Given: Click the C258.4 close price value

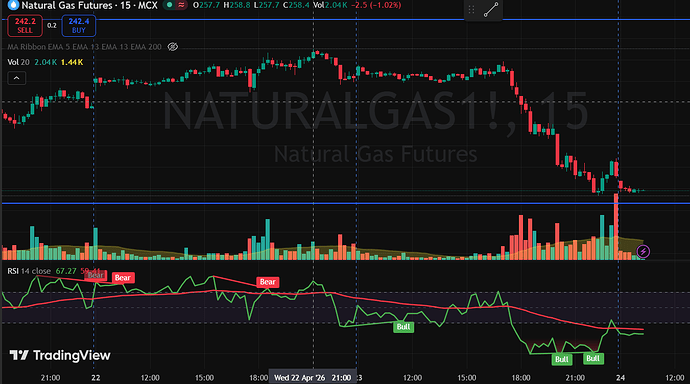Looking at the screenshot, I should point(296,5).
